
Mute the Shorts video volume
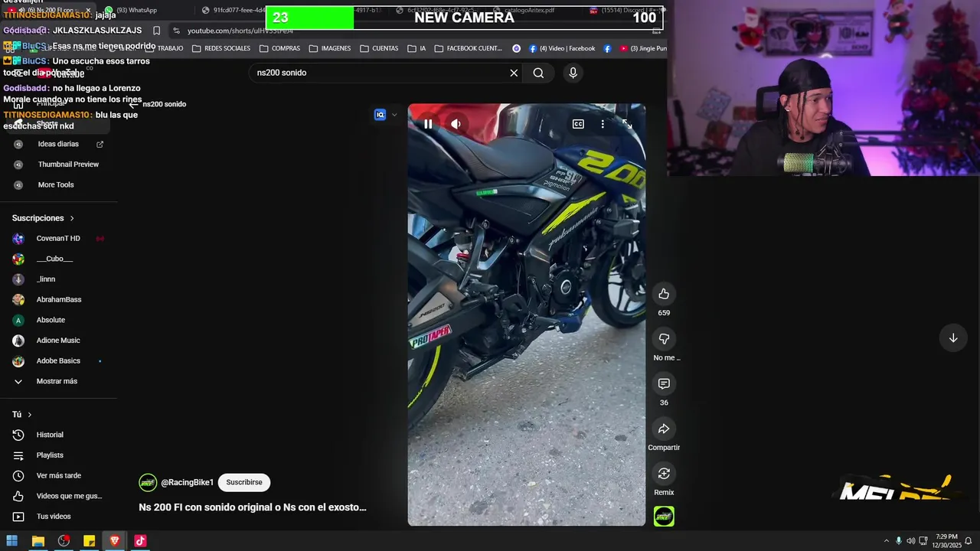click(x=456, y=124)
